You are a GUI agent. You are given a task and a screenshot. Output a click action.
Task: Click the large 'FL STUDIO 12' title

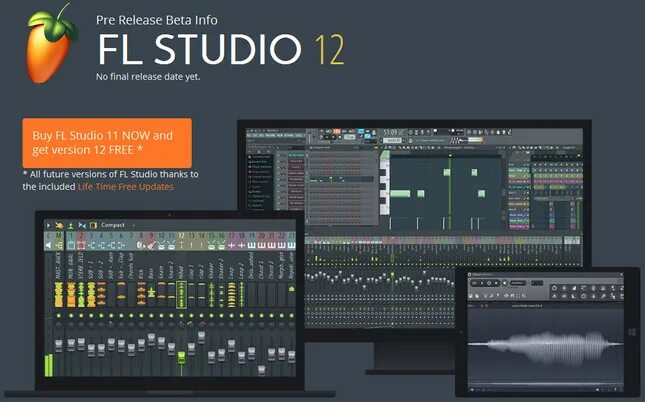(220, 49)
